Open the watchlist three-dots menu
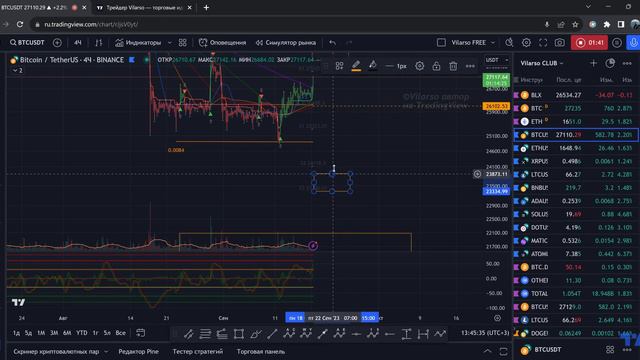The height and width of the screenshot is (360, 640). click(x=627, y=63)
